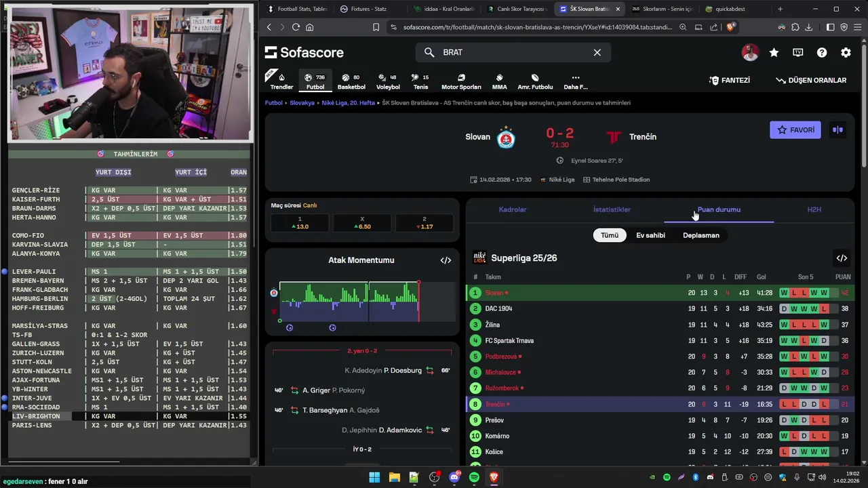Select the MMA sport category

(x=499, y=81)
